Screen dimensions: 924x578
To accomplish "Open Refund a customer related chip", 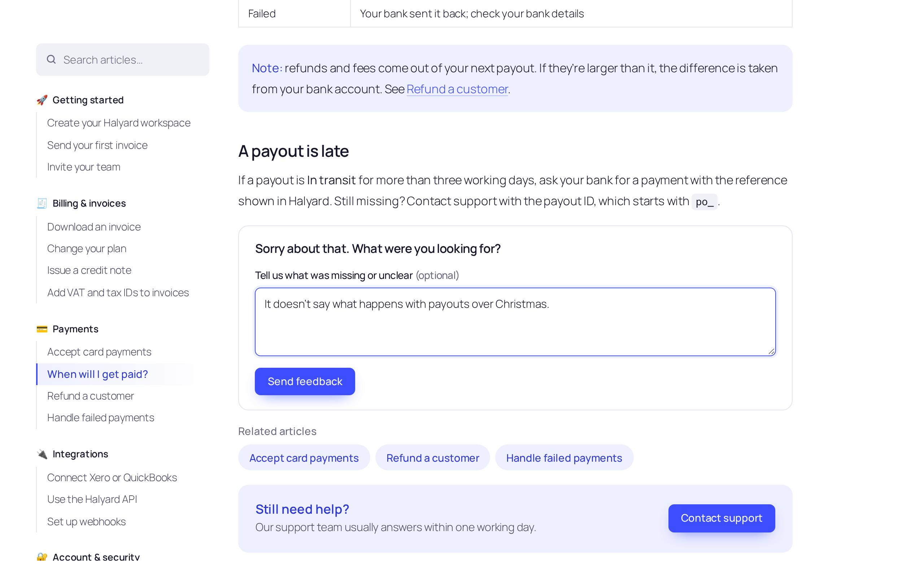I will point(433,457).
